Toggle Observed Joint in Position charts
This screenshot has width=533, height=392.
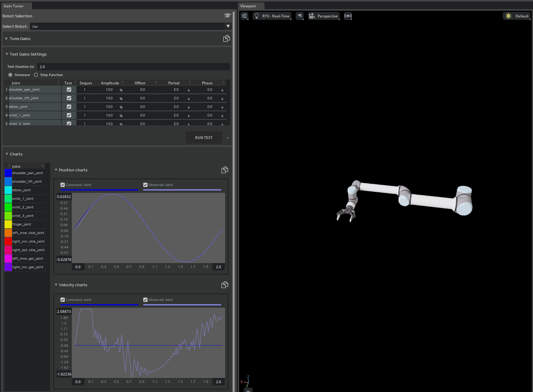[145, 185]
